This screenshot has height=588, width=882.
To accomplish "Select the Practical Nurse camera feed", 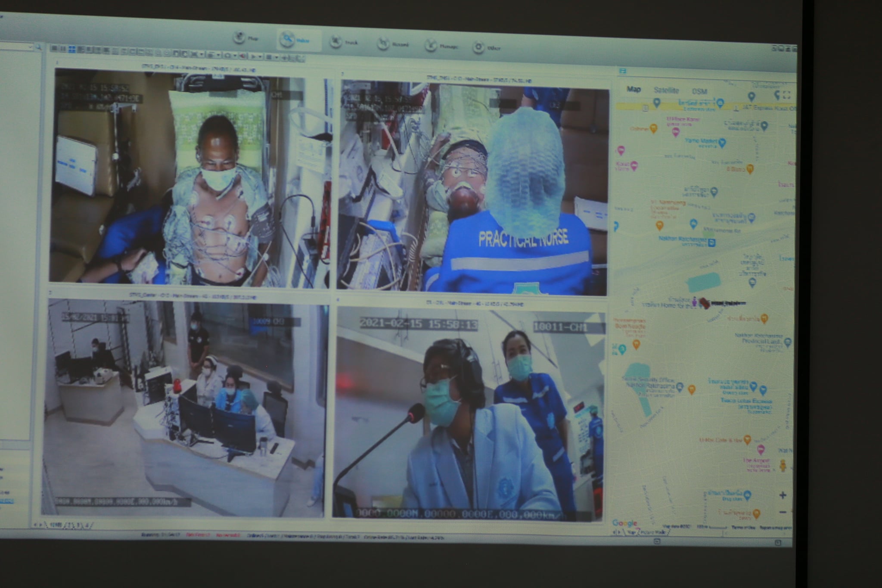I will (x=473, y=188).
